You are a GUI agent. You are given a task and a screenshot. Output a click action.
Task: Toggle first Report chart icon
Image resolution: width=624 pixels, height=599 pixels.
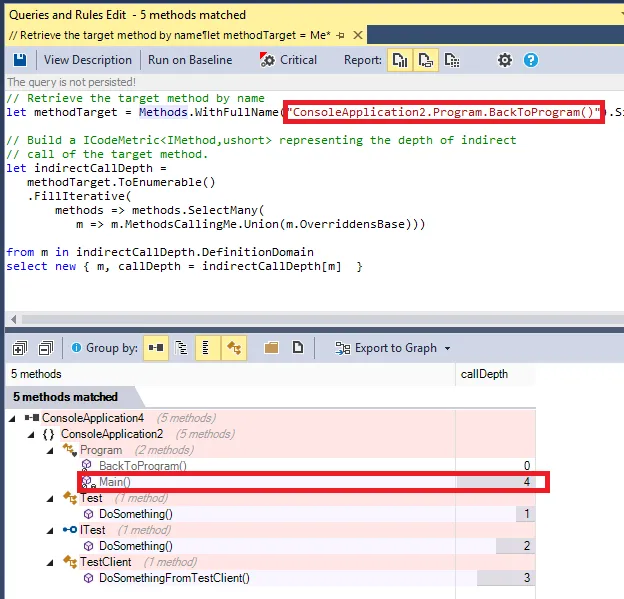[x=400, y=60]
